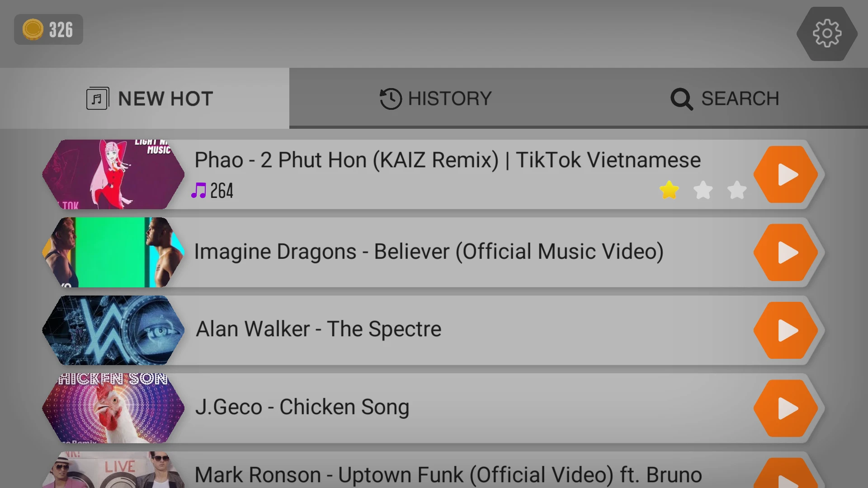Play J.Geco Chicken Song
868x488 pixels.
pyautogui.click(x=786, y=408)
